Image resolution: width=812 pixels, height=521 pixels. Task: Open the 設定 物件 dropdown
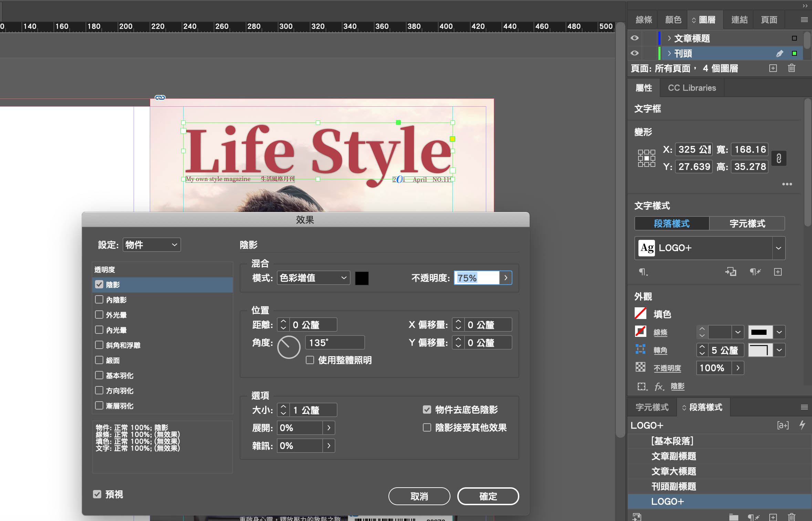click(x=152, y=245)
